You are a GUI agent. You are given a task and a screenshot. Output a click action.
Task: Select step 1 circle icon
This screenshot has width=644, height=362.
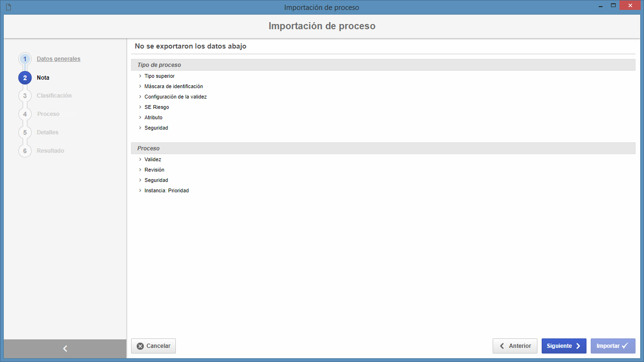pyautogui.click(x=25, y=59)
